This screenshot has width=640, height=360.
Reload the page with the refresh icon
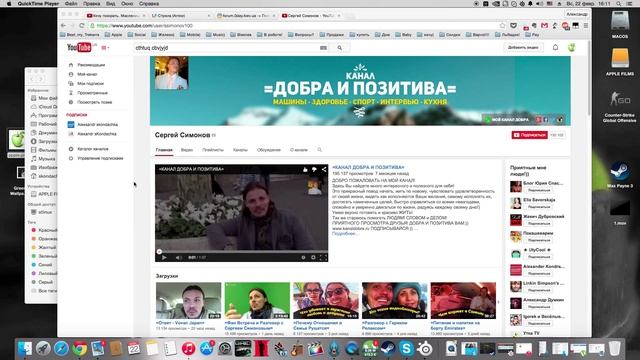click(82, 25)
